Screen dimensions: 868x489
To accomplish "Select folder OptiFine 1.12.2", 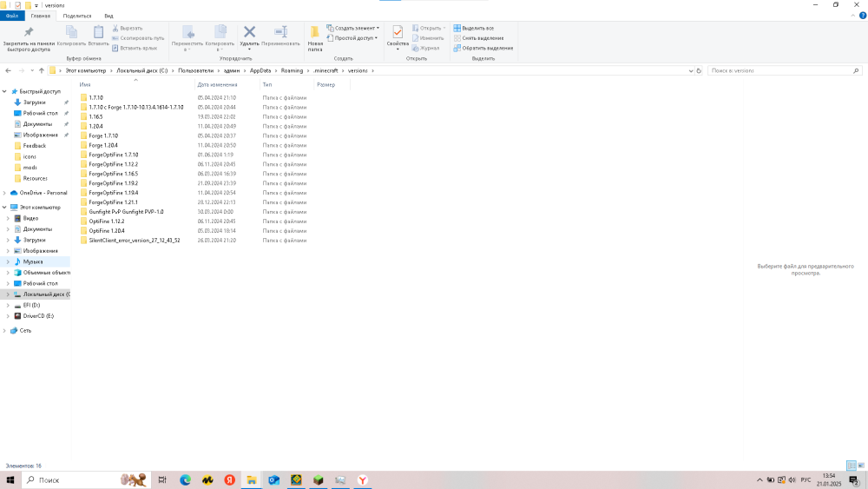I will pos(107,221).
